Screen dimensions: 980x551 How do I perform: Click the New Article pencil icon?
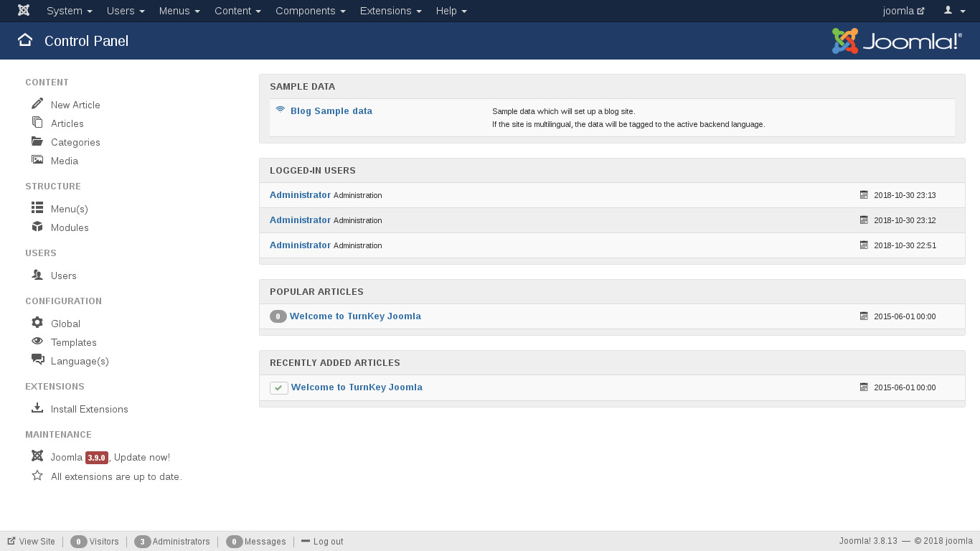[x=37, y=104]
